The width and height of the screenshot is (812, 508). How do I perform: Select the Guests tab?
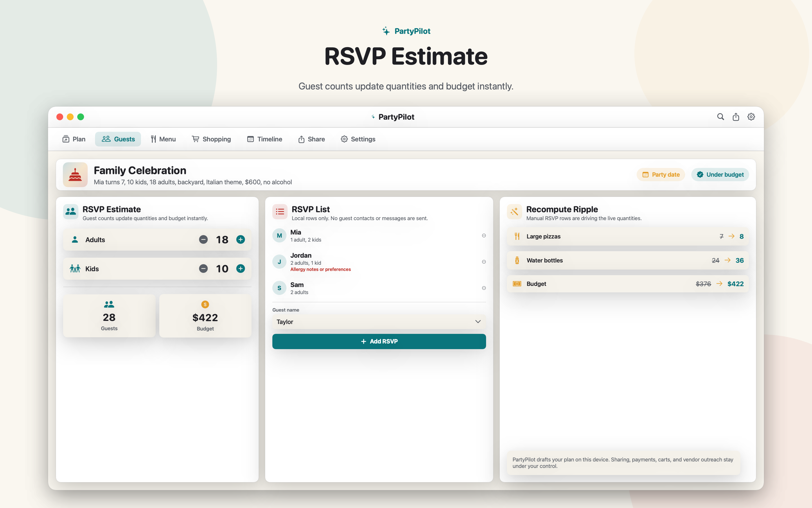point(118,139)
